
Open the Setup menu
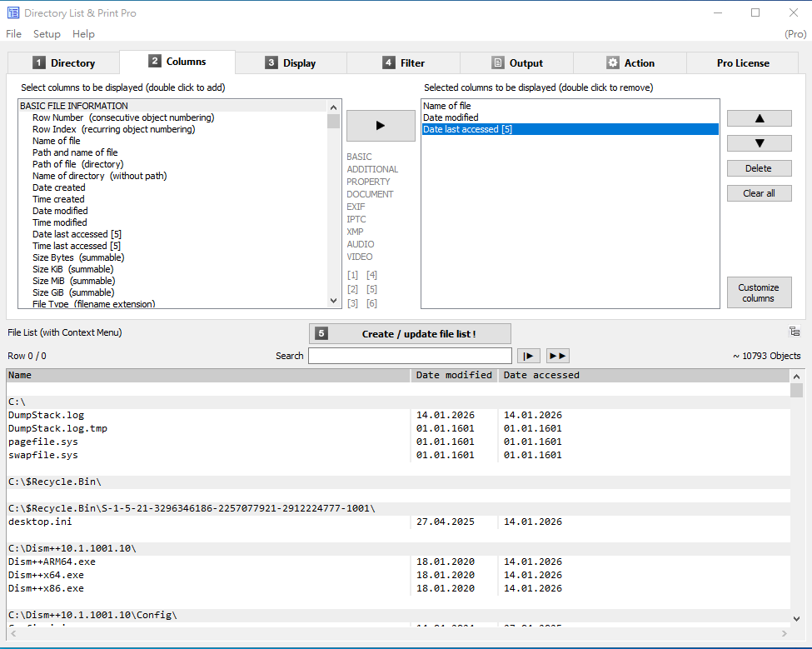coord(47,34)
